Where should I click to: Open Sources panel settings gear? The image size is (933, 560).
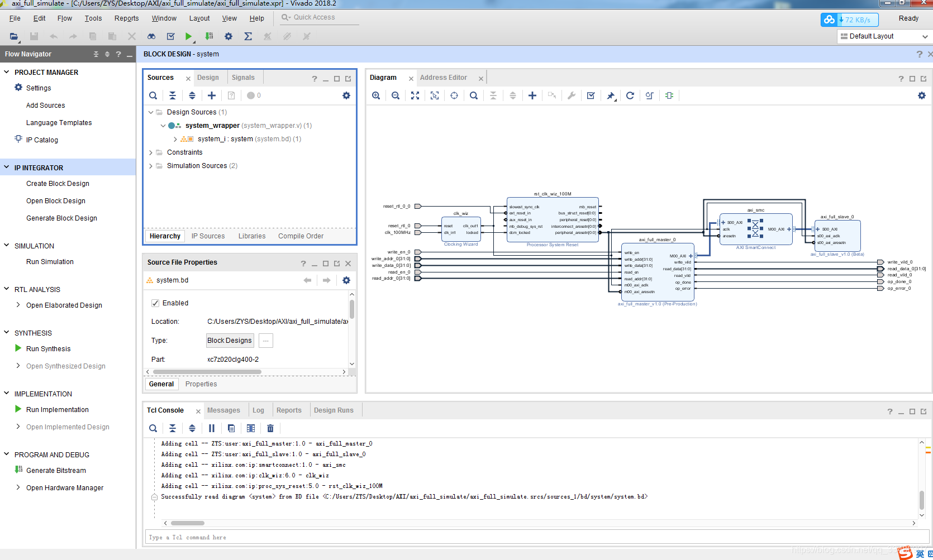click(x=346, y=95)
